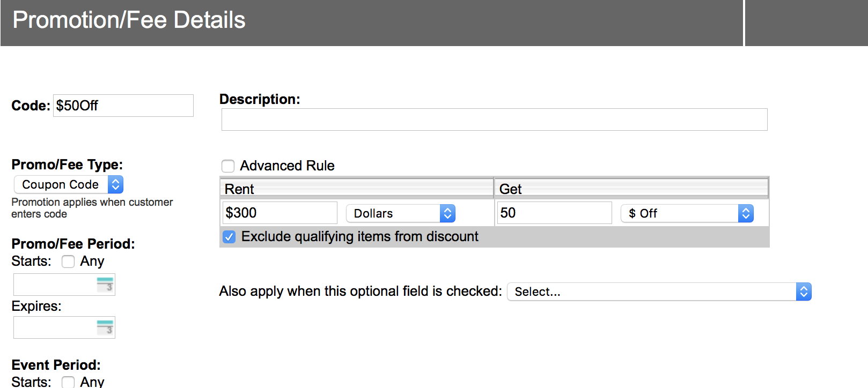Open the Dollars unit dropdown
Viewport: 868px width, 388px height.
click(401, 213)
